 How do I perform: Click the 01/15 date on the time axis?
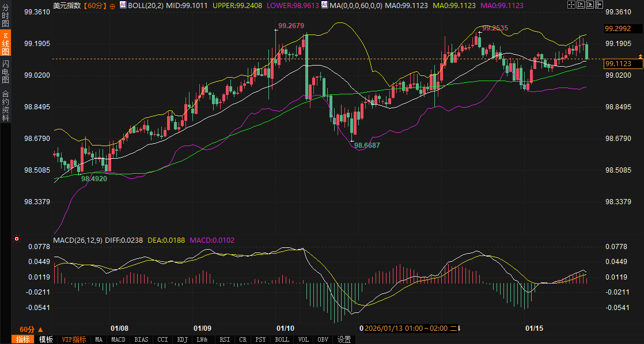pos(535,328)
